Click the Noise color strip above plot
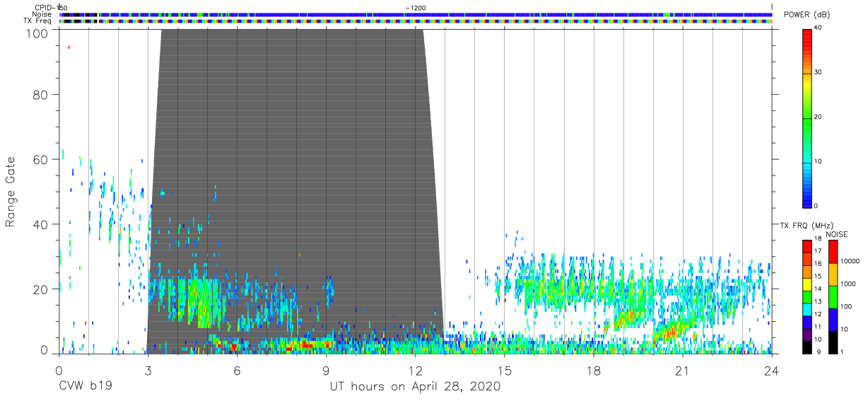This screenshot has width=868, height=401. pos(416,14)
